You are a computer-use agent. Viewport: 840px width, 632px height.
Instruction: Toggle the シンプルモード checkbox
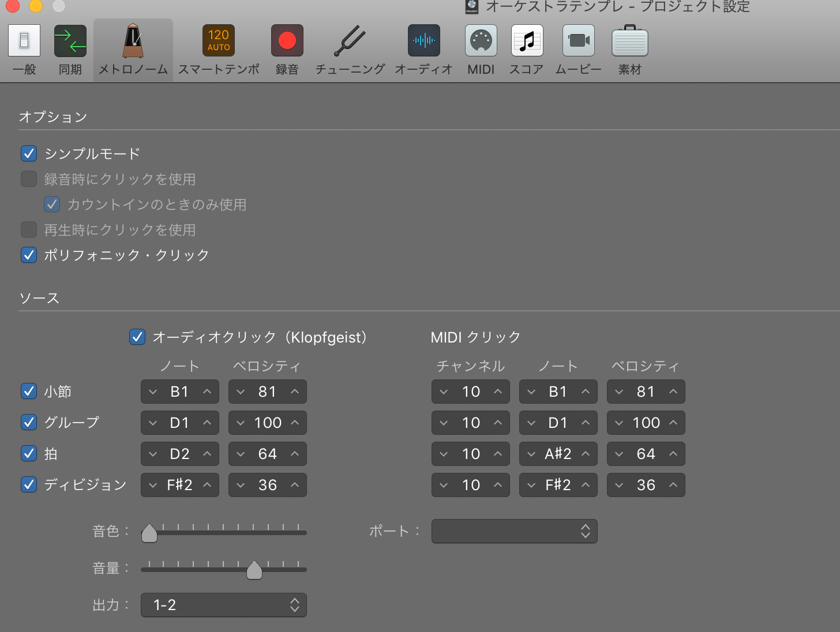(x=29, y=153)
